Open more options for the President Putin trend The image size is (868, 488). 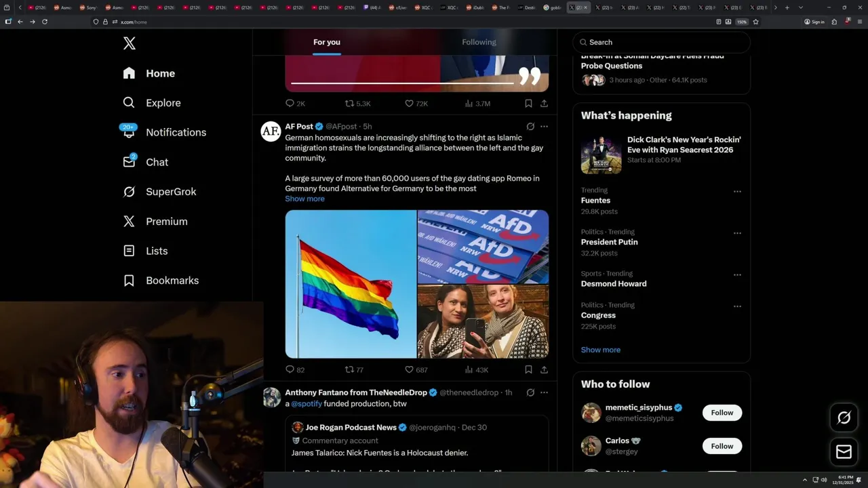737,233
